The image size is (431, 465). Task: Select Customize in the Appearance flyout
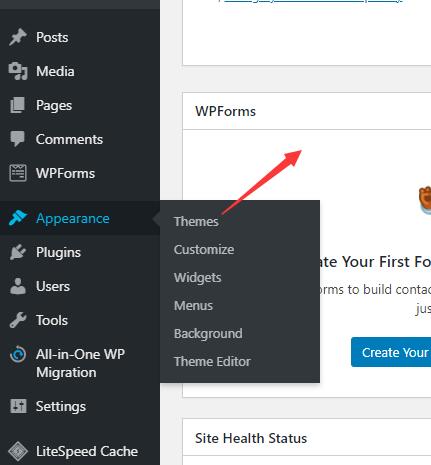(x=204, y=250)
